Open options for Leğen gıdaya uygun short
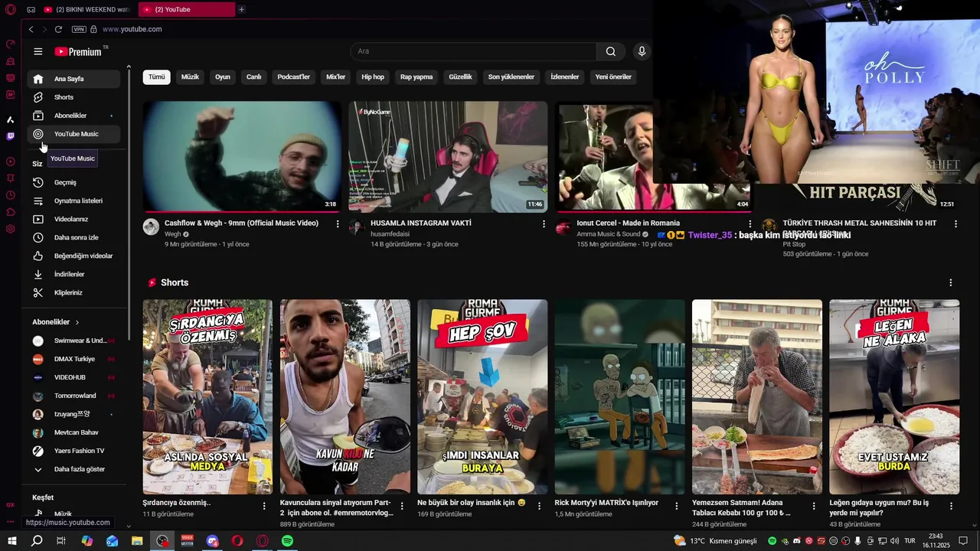This screenshot has height=551, width=980. (x=951, y=506)
